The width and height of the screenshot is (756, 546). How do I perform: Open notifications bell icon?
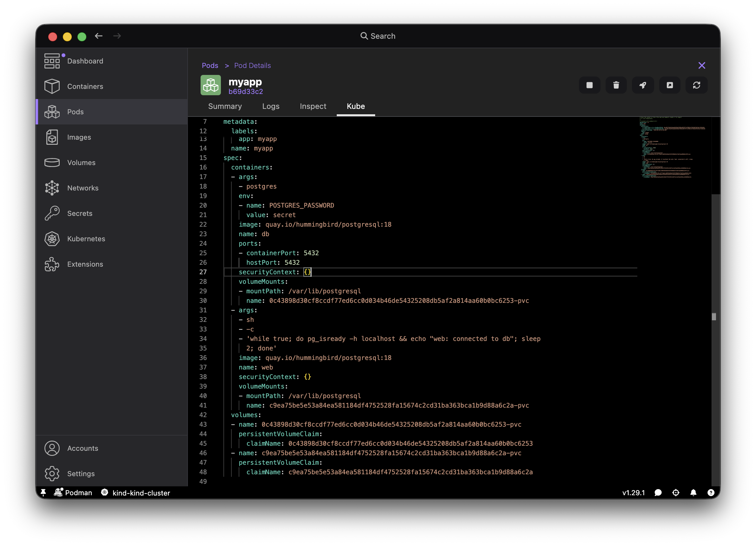[x=693, y=492]
